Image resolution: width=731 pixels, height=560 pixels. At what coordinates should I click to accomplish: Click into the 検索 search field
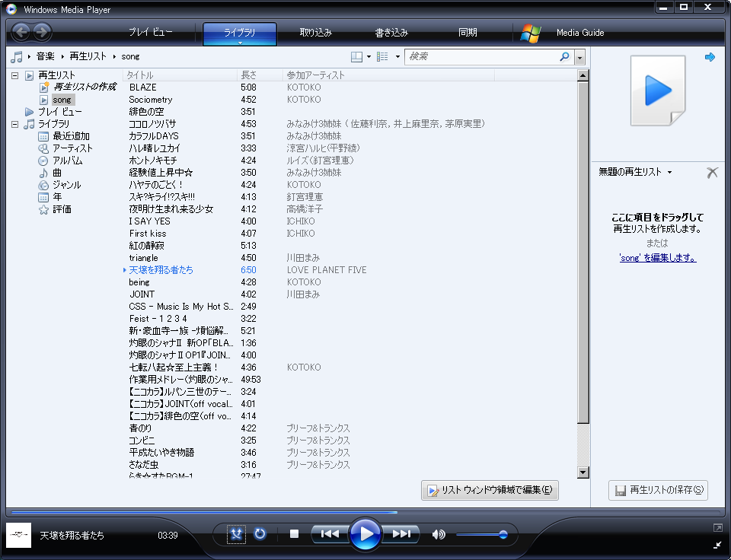pyautogui.click(x=480, y=57)
